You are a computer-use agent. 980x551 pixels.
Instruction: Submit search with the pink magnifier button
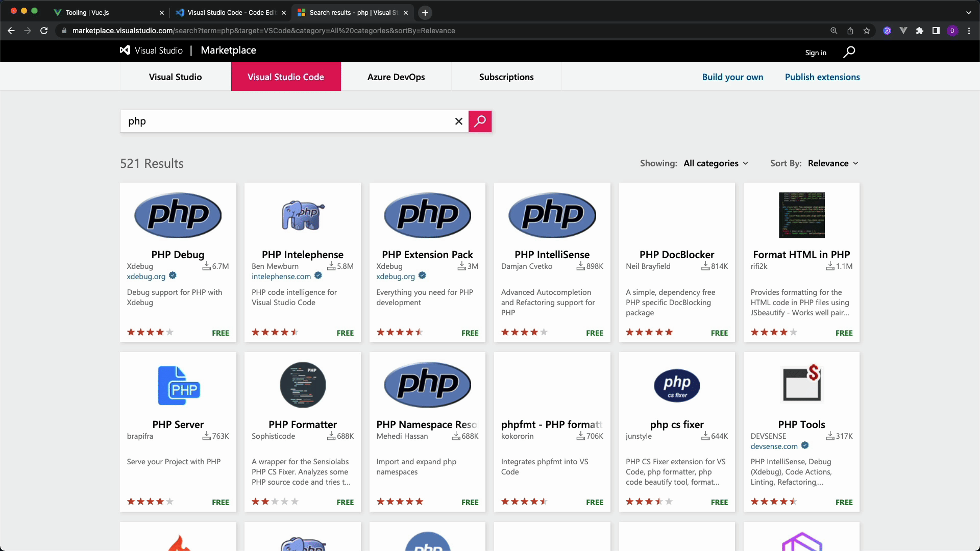click(x=480, y=121)
